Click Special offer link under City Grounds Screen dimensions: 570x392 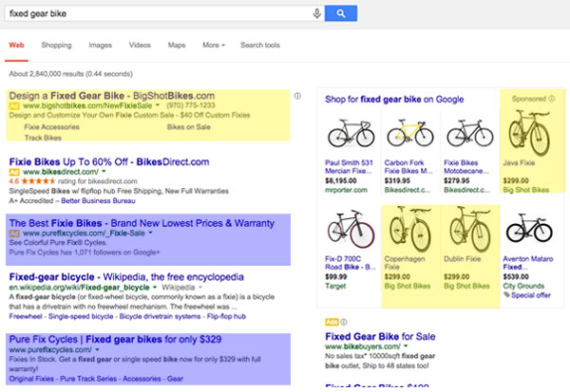point(531,295)
